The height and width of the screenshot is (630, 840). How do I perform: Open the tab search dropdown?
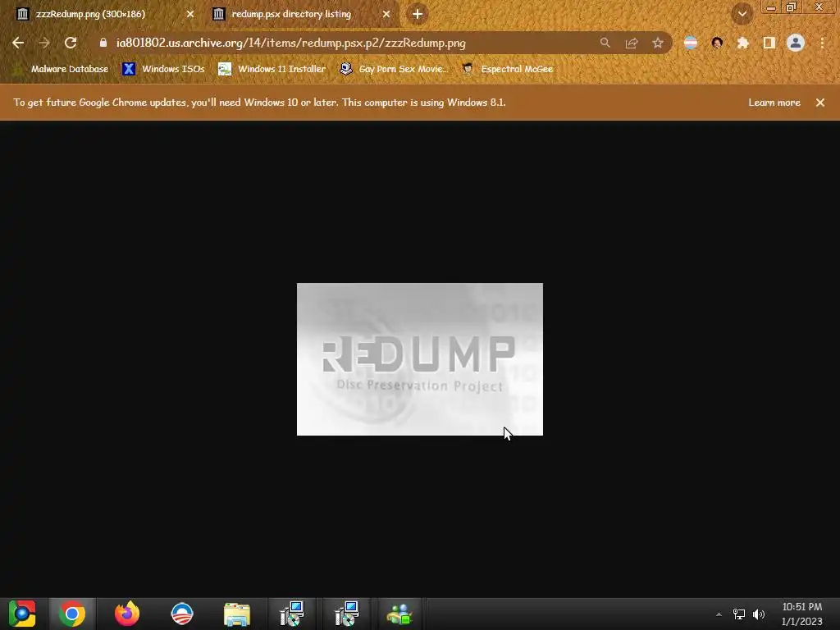pyautogui.click(x=742, y=14)
